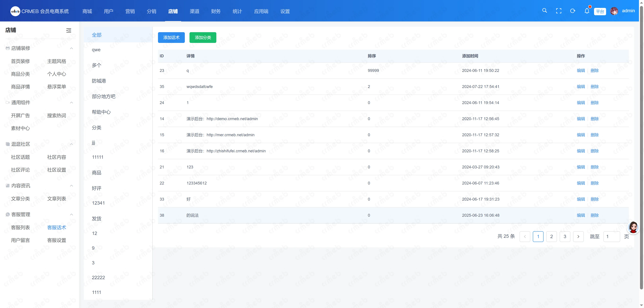The width and height of the screenshot is (644, 308).
Task: Select the 全部 category
Action: pyautogui.click(x=118, y=35)
